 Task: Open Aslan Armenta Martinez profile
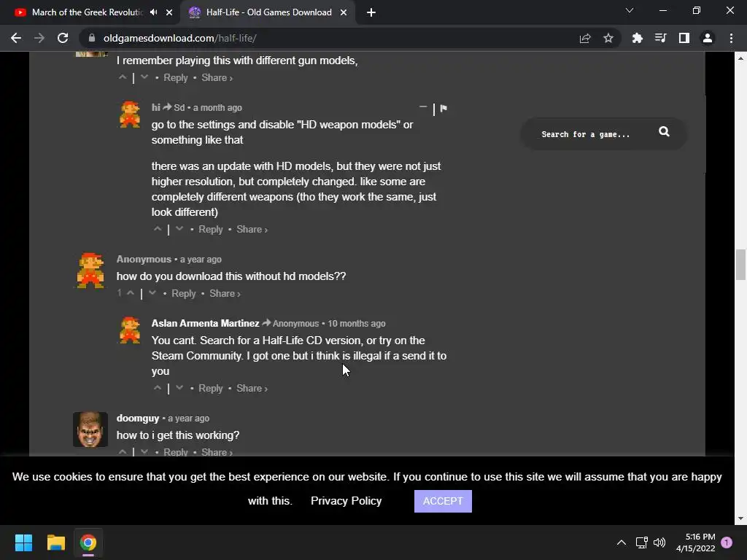point(205,323)
